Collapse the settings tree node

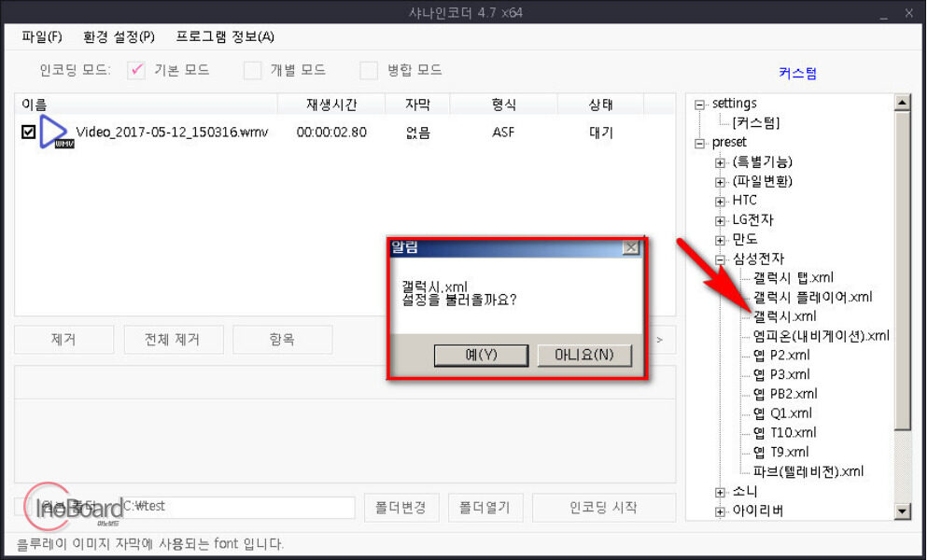click(x=699, y=105)
